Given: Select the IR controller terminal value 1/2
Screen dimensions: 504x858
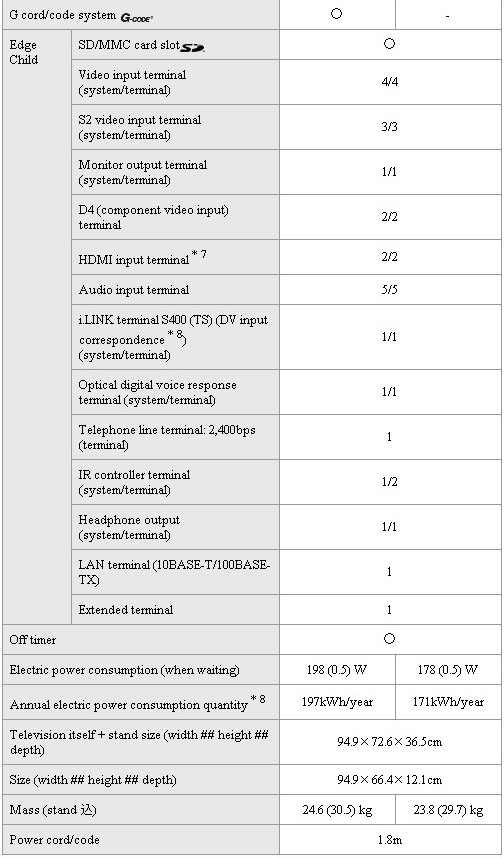Looking at the screenshot, I should coord(389,482).
